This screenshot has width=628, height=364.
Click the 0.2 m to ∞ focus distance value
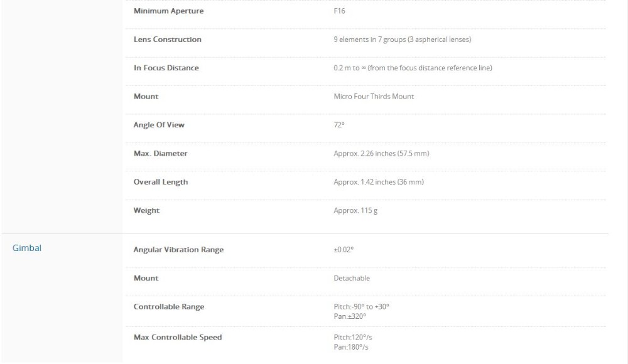coord(413,68)
